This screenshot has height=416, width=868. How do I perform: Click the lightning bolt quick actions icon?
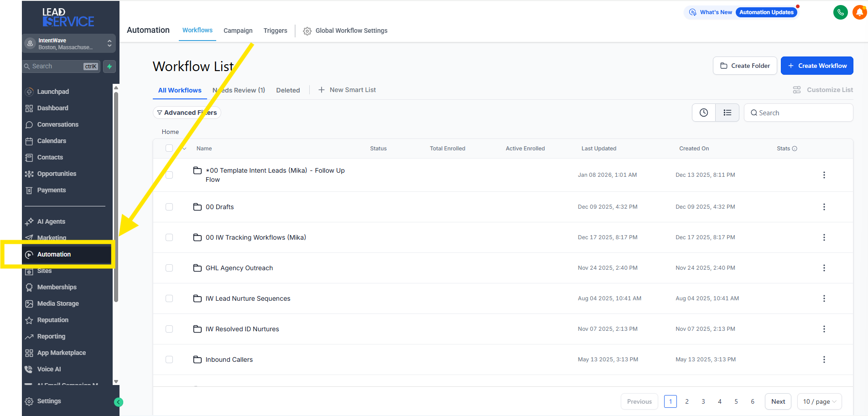coord(109,67)
